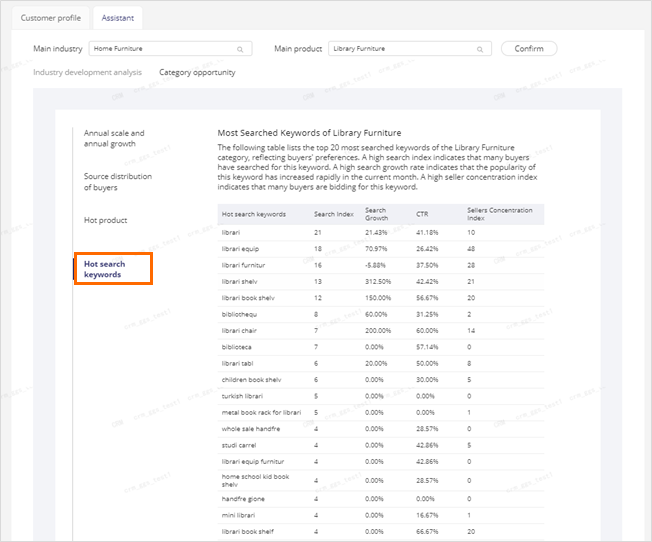Click search growth value 200.00%
Viewport: 652px width, 542px height.
pos(378,331)
